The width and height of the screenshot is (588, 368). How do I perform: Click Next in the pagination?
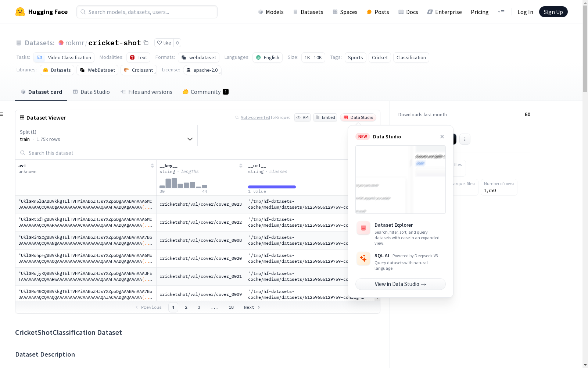click(x=252, y=307)
